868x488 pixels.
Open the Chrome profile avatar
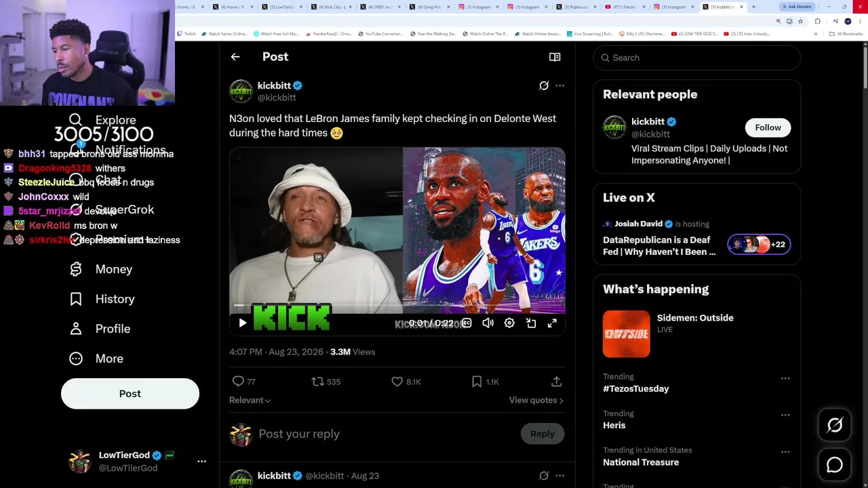click(x=848, y=21)
